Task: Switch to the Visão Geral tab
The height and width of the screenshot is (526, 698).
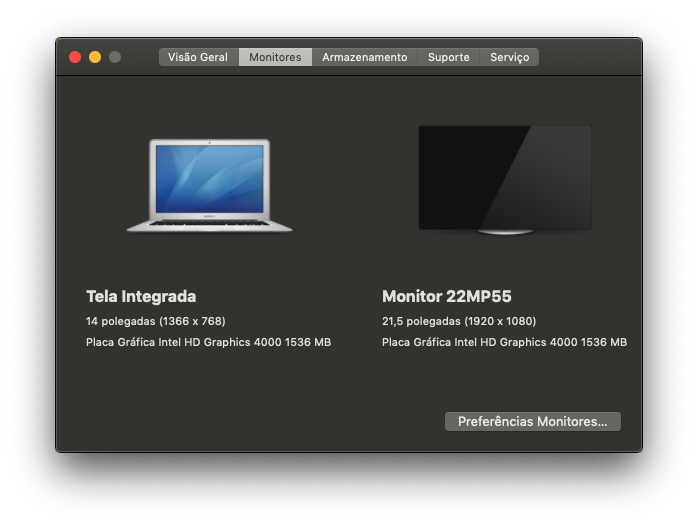Action: tap(199, 57)
